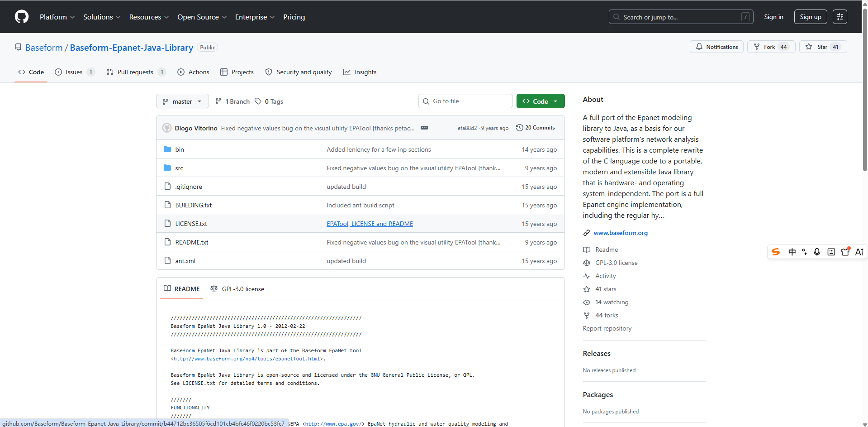Select the GPL-3.0 license tab
Screen dimensions: 868x427
point(237,289)
